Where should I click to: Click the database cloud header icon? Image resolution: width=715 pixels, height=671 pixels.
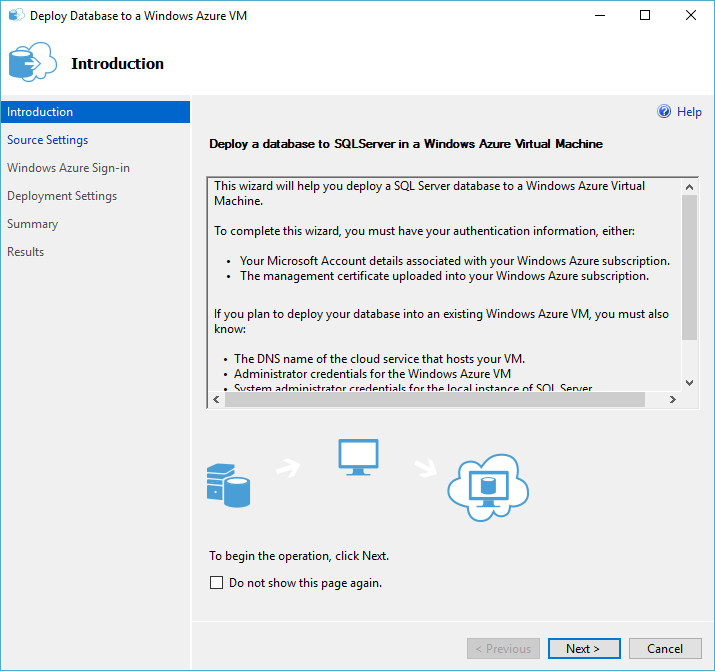pyautogui.click(x=33, y=62)
